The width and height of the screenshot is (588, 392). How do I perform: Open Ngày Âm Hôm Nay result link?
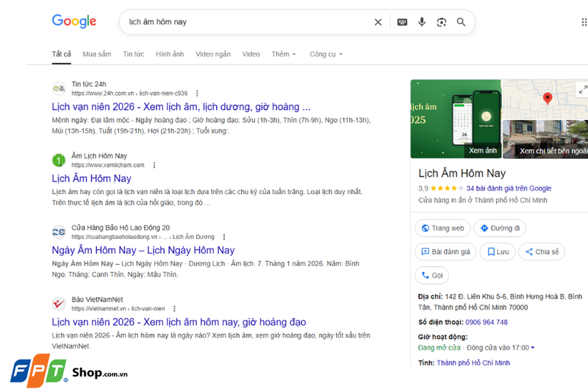(143, 250)
